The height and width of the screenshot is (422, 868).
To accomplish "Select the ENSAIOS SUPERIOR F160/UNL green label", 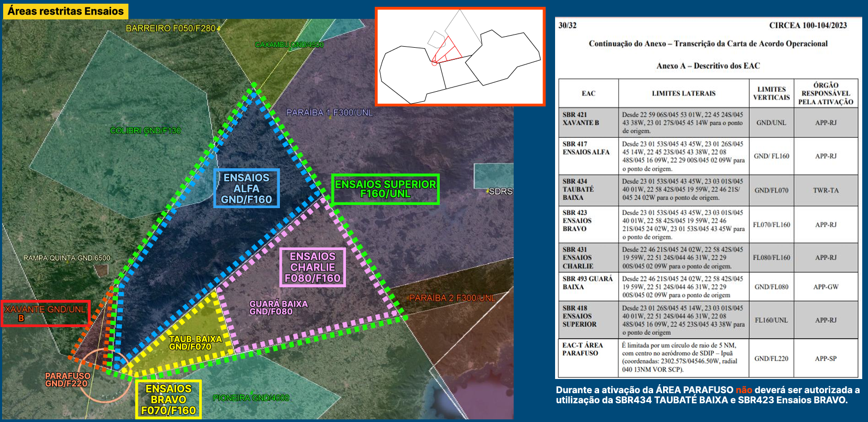I will pyautogui.click(x=385, y=189).
